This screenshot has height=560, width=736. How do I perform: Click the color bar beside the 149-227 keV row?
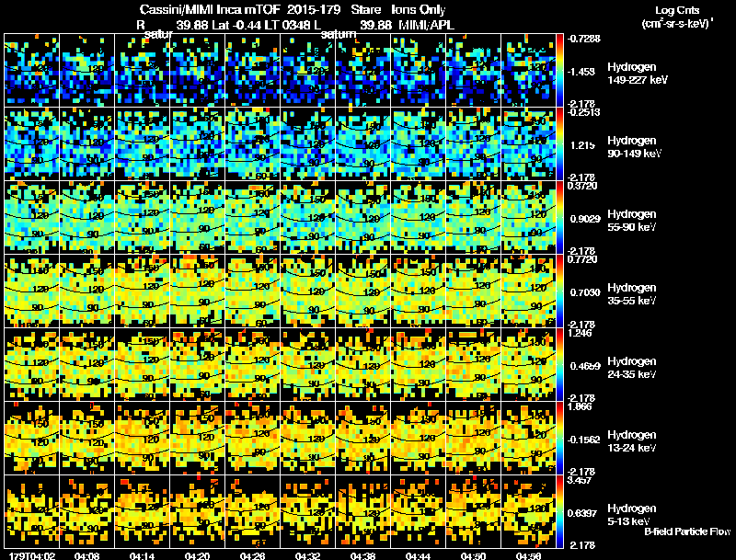click(x=559, y=70)
